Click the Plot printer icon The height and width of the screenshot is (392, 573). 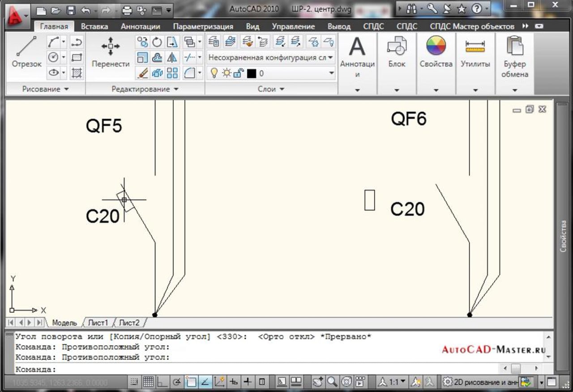tap(127, 9)
